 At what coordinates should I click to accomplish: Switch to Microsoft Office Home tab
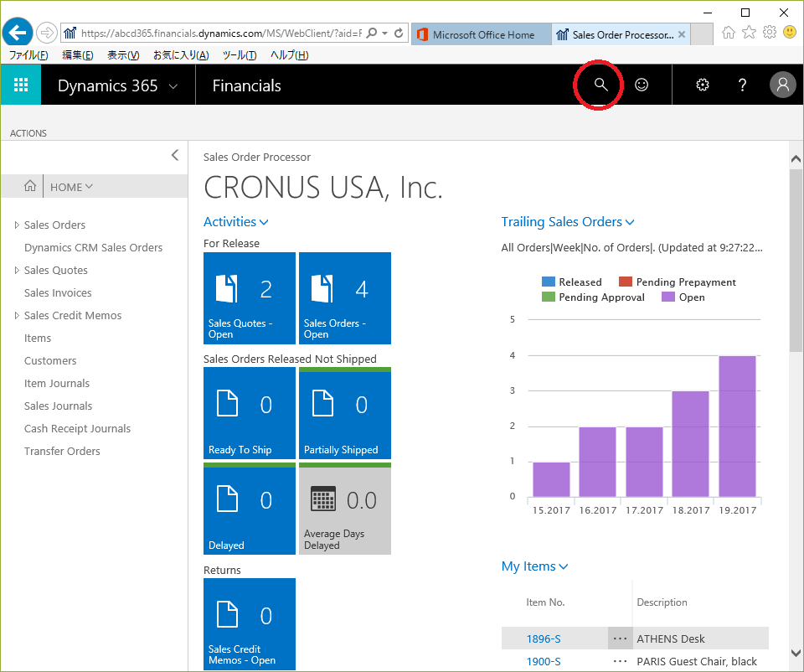(482, 34)
